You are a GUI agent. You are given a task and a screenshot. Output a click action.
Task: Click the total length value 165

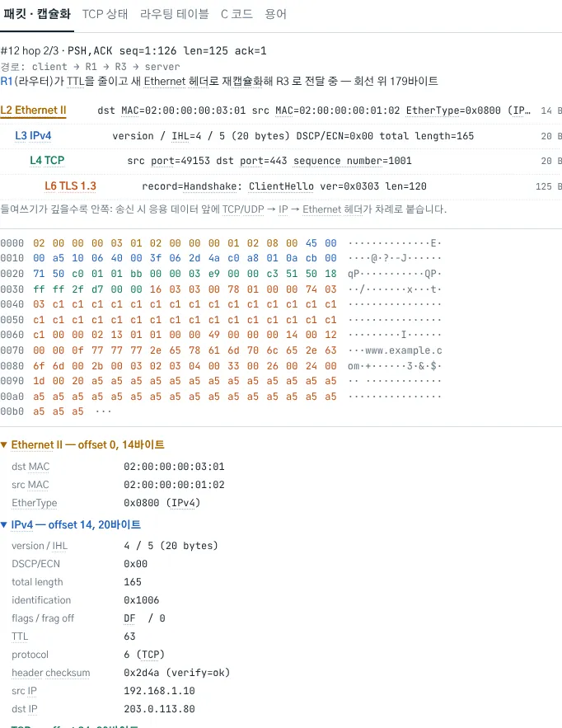[133, 582]
